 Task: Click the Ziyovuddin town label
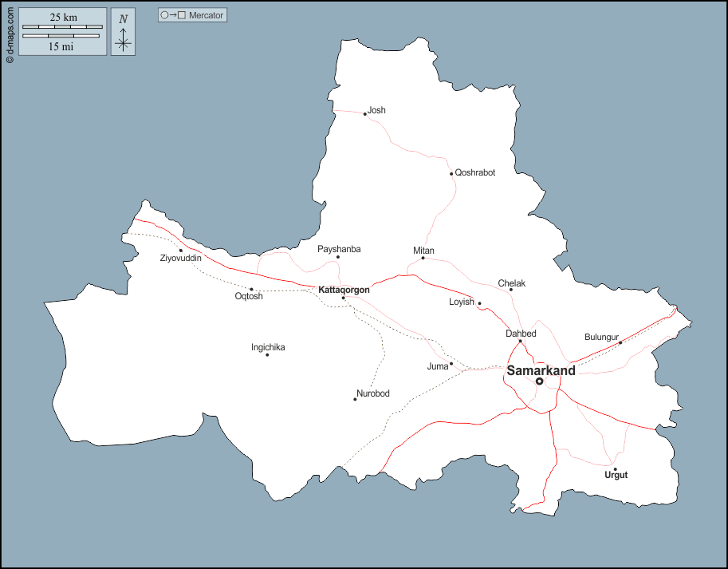click(180, 259)
